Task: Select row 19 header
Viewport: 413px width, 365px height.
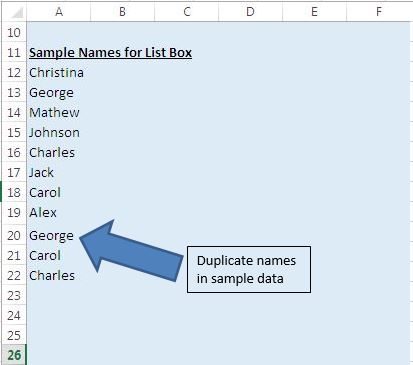Action: 14,212
